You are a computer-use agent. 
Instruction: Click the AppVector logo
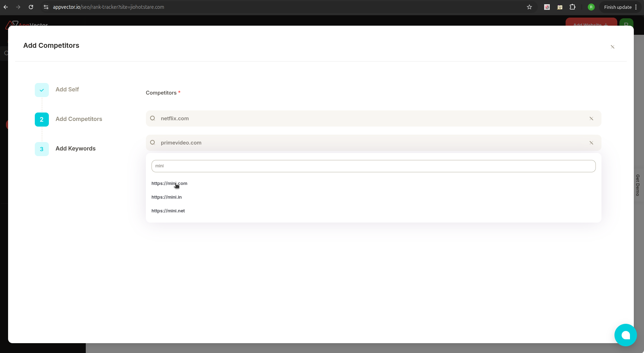(x=26, y=25)
